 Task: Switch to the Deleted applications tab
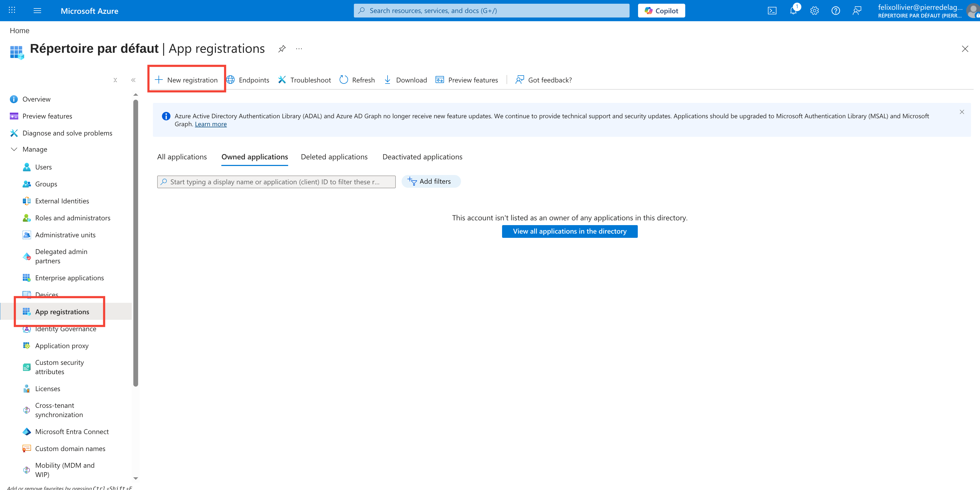point(334,157)
